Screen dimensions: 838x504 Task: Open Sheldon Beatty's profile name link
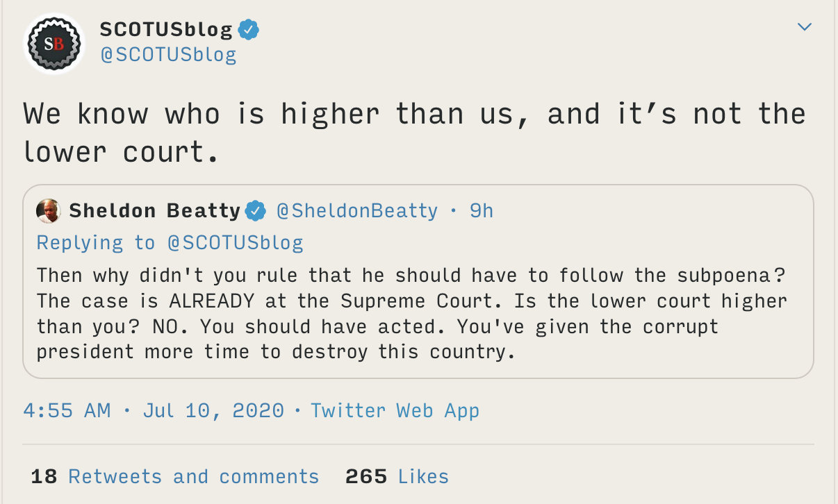pos(154,211)
